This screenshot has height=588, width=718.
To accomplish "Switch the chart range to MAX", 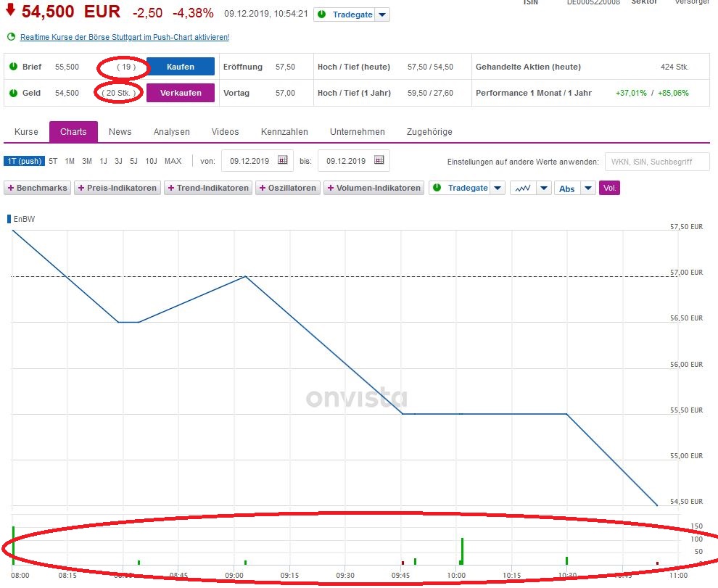I will pos(173,161).
